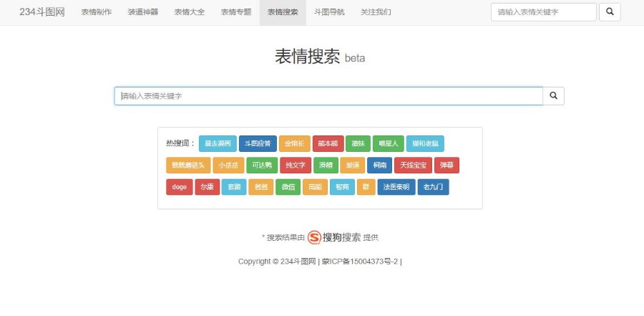Image resolution: width=644 pixels, height=316 pixels.
Task: Select the 爸爸 hot keyword tag
Action: (x=260, y=187)
